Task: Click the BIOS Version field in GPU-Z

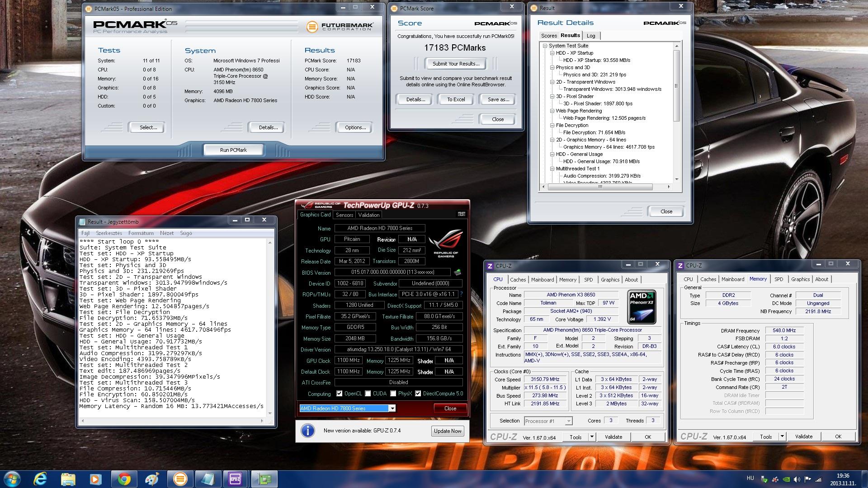Action: pos(392,272)
